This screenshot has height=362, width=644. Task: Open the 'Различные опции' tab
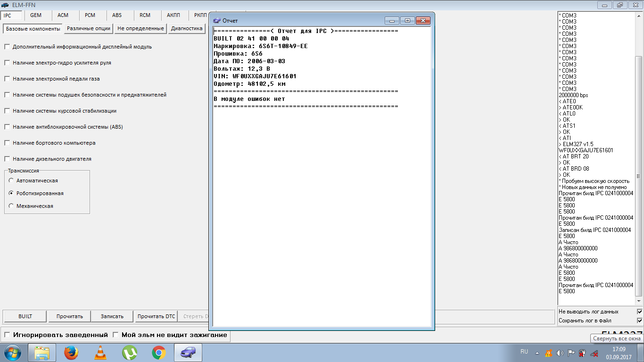pos(89,28)
